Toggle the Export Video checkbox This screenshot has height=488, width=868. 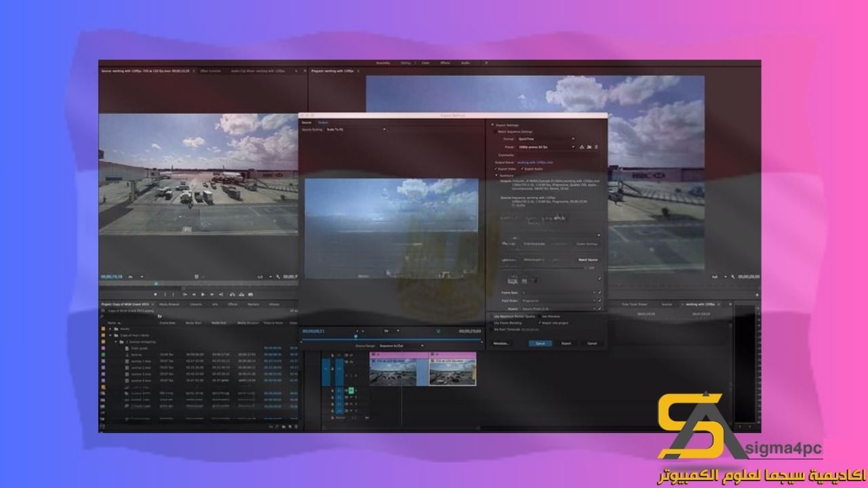coord(496,169)
